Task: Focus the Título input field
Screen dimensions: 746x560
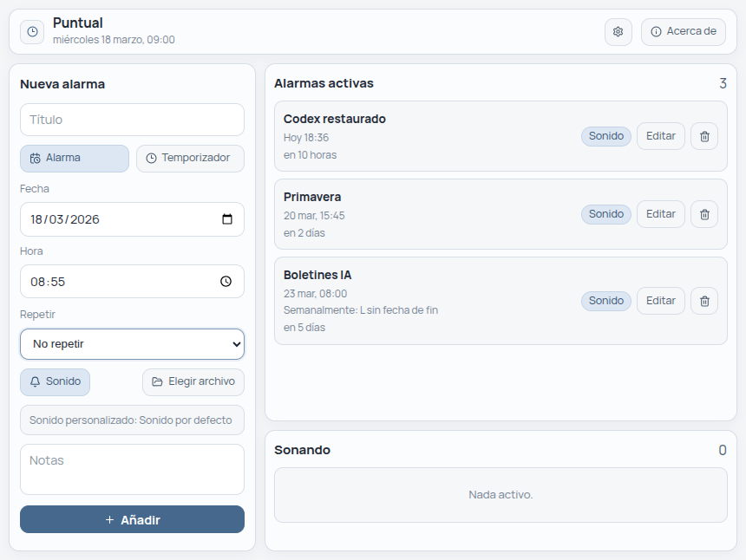Action: point(132,120)
